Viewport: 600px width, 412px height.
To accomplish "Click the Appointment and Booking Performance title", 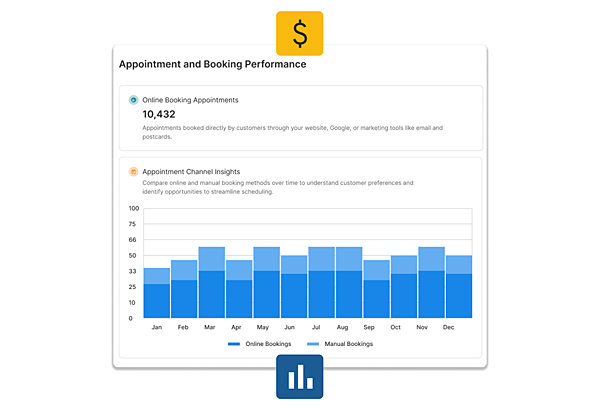I will pyautogui.click(x=212, y=64).
